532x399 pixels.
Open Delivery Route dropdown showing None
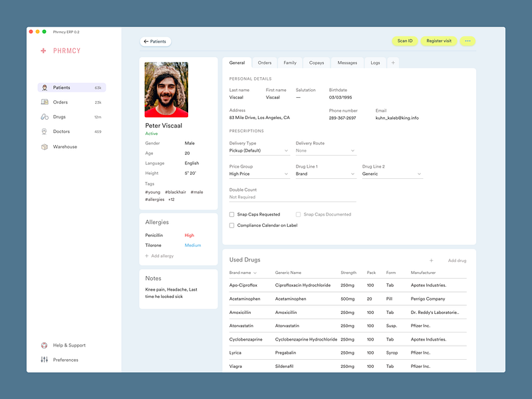[x=326, y=151]
